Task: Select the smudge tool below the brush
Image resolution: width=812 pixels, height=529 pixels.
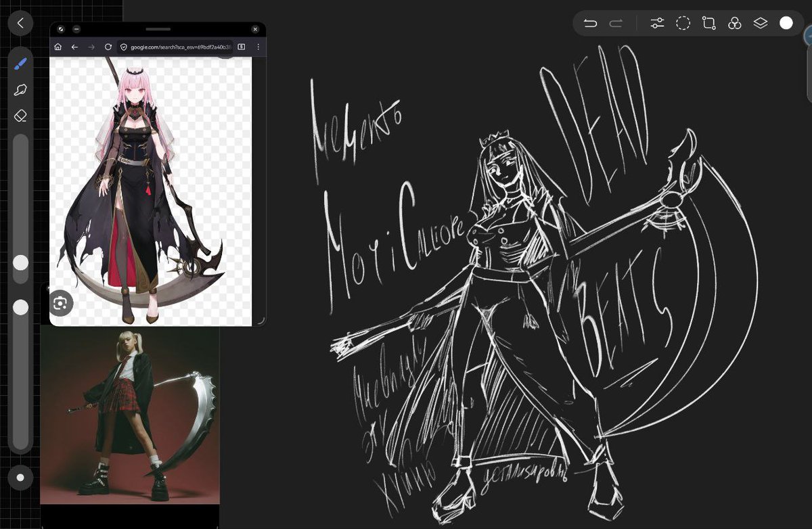Action: pyautogui.click(x=20, y=89)
